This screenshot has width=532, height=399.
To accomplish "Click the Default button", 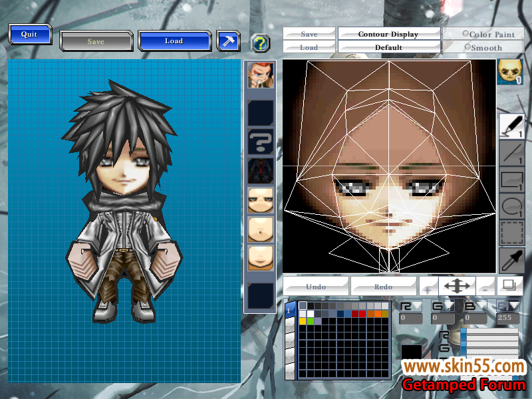I will pos(389,47).
